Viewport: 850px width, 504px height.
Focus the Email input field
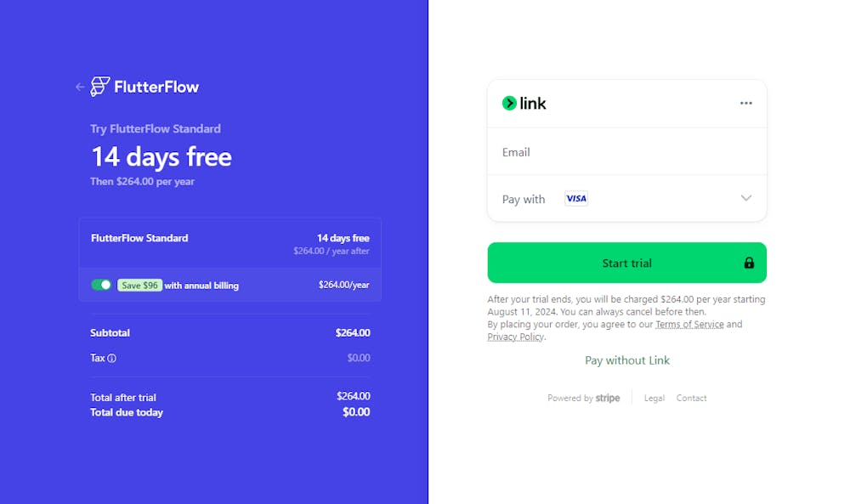click(626, 152)
